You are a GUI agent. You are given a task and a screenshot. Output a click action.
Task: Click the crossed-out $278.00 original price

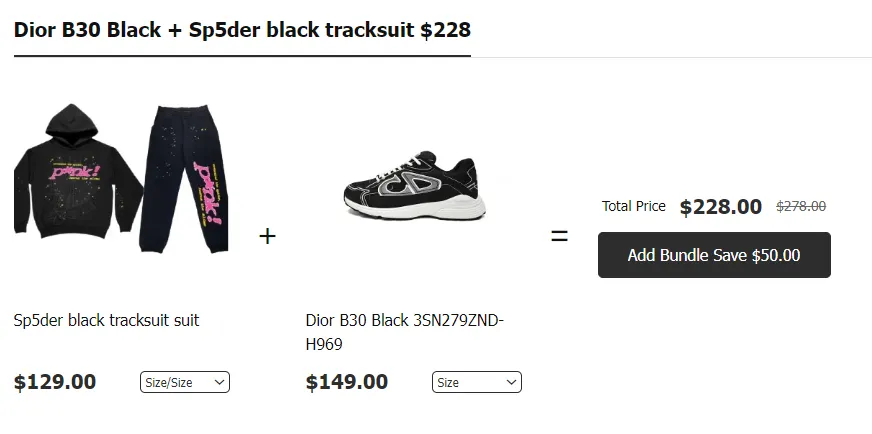coord(801,207)
